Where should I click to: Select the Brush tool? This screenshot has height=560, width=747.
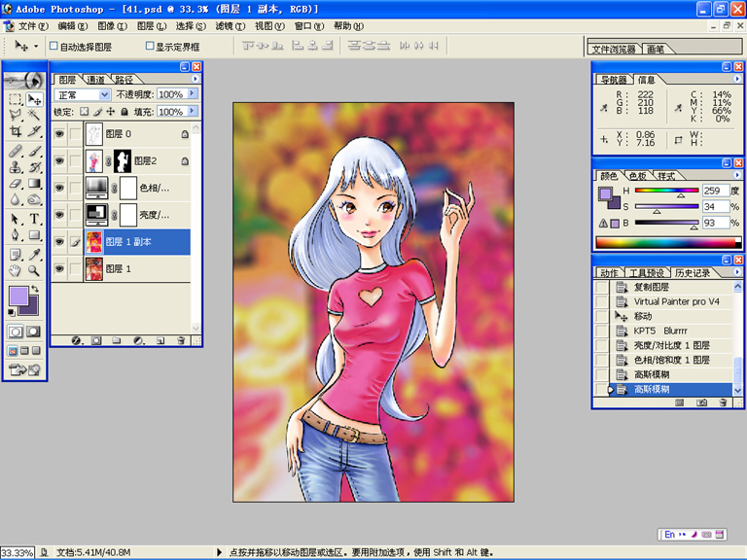tap(33, 152)
